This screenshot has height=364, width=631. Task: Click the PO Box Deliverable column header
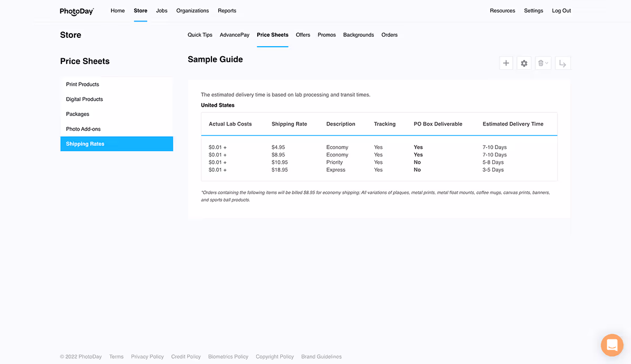(438, 124)
